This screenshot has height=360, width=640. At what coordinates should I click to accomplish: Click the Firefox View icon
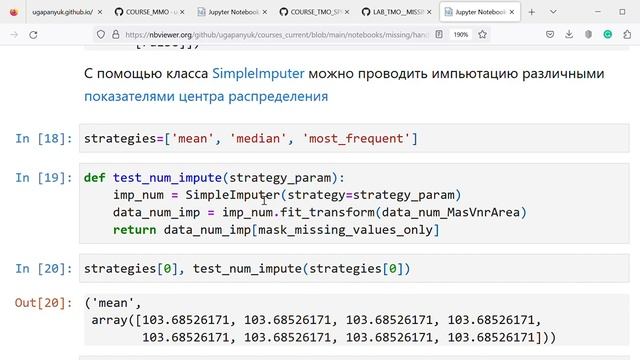click(x=13, y=12)
